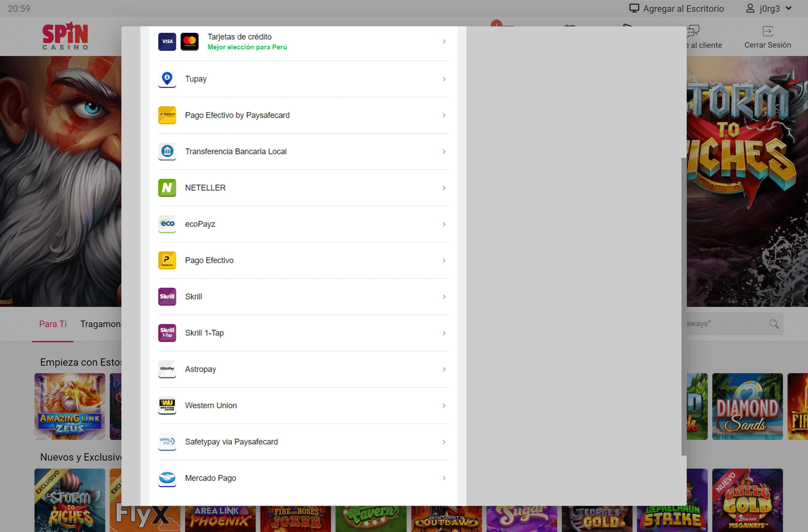
Task: Click the Cerrar Sesión logout icon
Action: tap(768, 31)
